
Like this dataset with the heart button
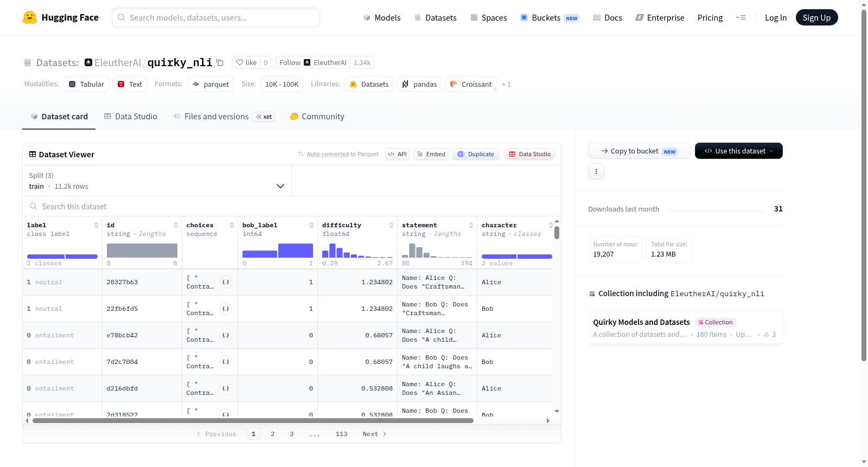(246, 62)
